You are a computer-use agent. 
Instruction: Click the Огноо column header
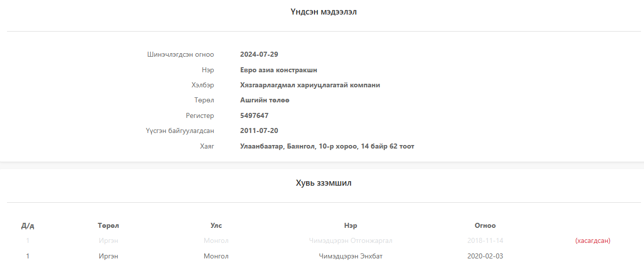tap(485, 226)
